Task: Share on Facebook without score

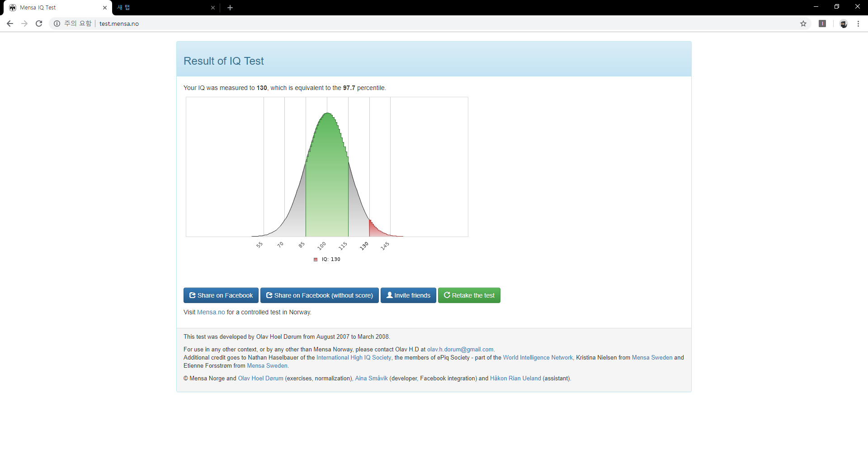Action: point(320,295)
